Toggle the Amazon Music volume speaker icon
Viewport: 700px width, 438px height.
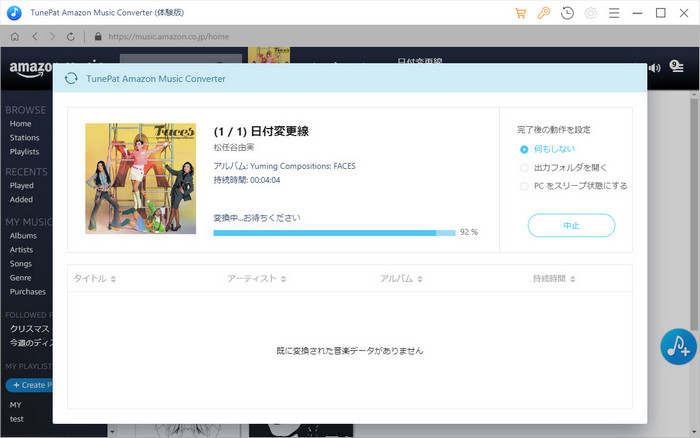pyautogui.click(x=654, y=68)
